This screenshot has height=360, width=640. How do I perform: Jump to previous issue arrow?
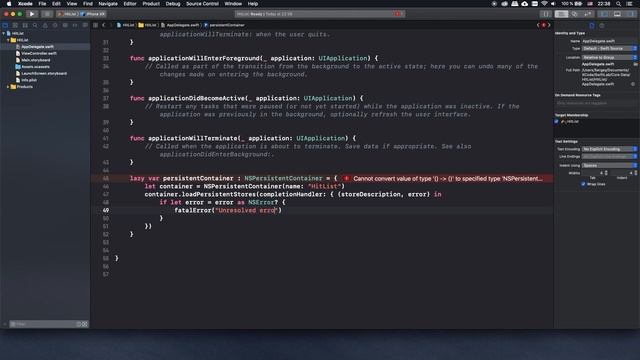pyautogui.click(x=538, y=25)
